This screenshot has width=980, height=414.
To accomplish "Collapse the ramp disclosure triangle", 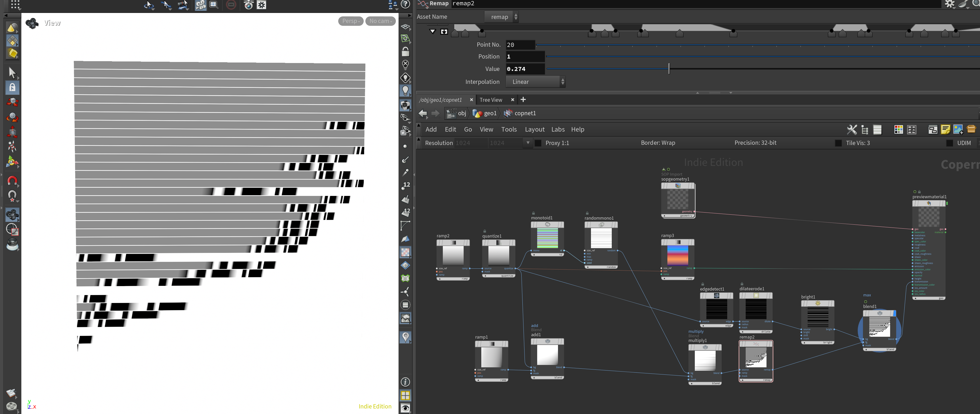I will (x=433, y=31).
